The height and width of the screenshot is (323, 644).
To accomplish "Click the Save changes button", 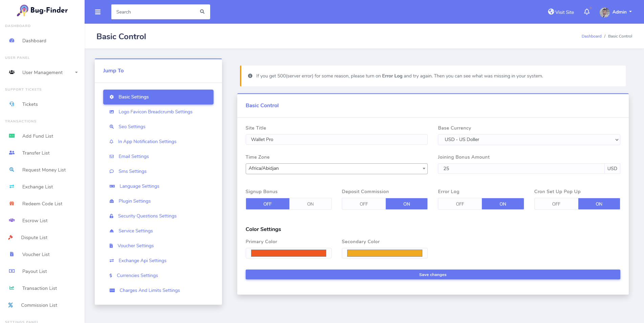I will click(x=432, y=275).
